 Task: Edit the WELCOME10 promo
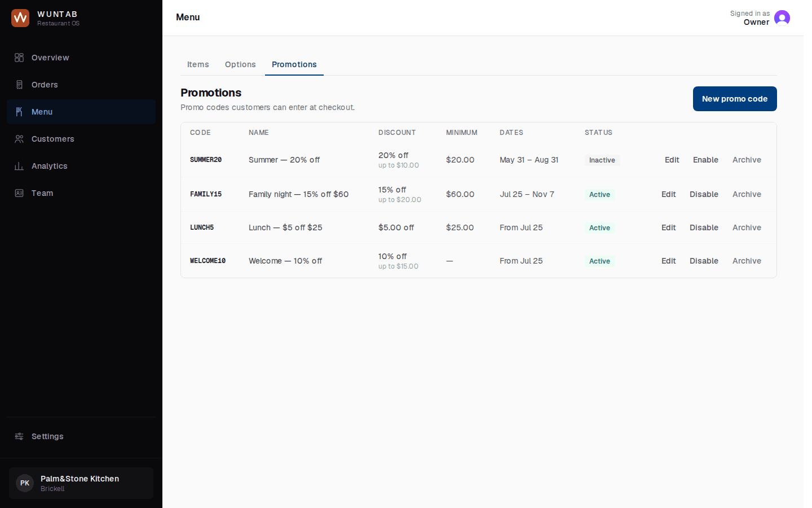[x=669, y=261]
